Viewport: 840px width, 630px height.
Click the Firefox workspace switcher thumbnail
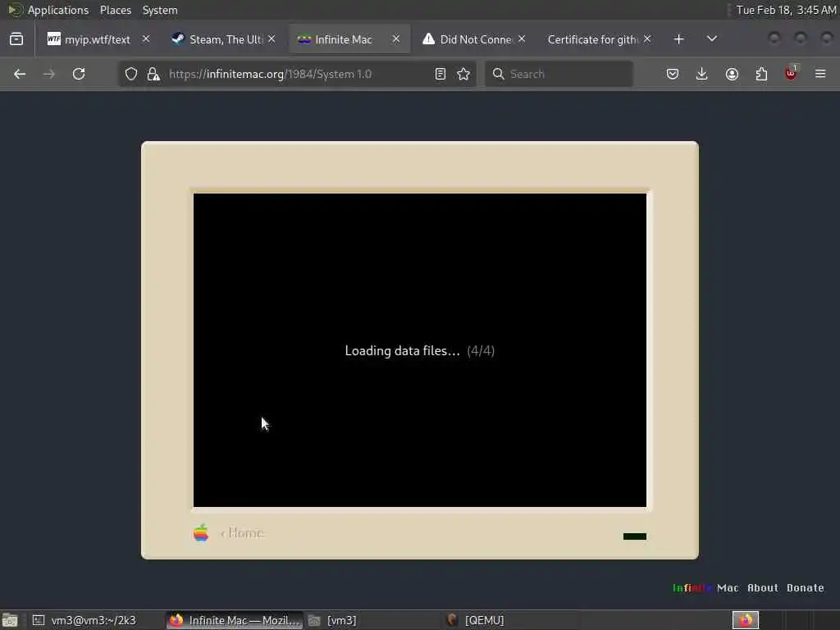746,620
